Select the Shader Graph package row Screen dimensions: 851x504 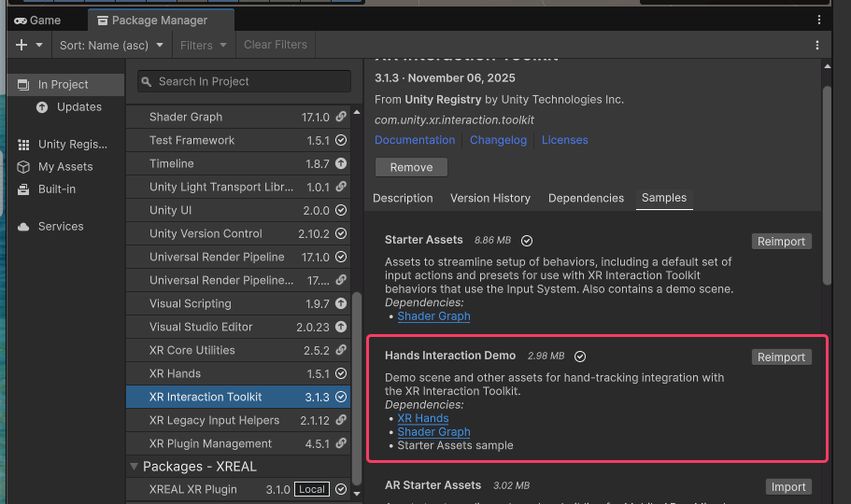point(238,117)
